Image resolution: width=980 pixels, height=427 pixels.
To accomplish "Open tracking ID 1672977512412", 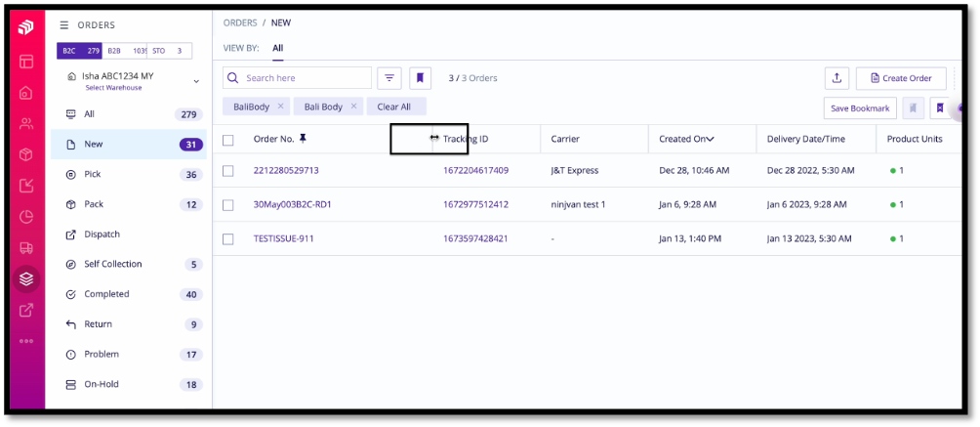I will (475, 204).
